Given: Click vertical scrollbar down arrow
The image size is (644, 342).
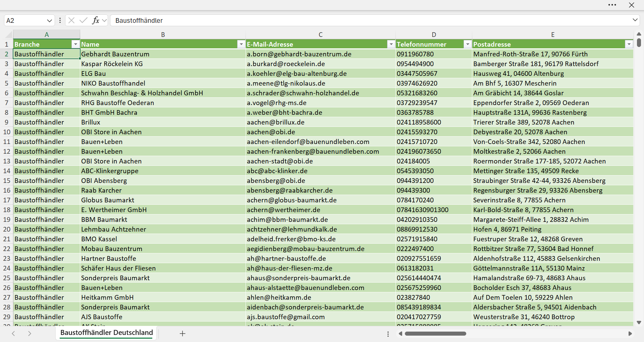Looking at the screenshot, I should click(639, 323).
